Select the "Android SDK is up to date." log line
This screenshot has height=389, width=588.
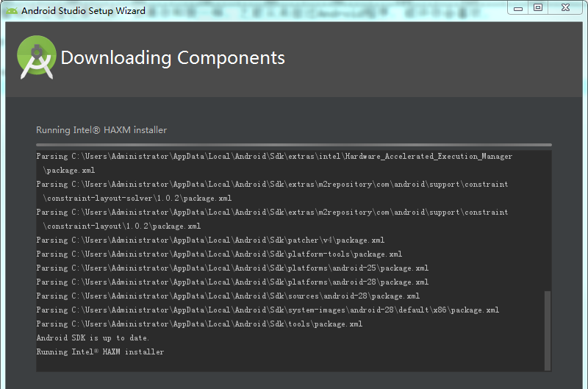click(93, 338)
